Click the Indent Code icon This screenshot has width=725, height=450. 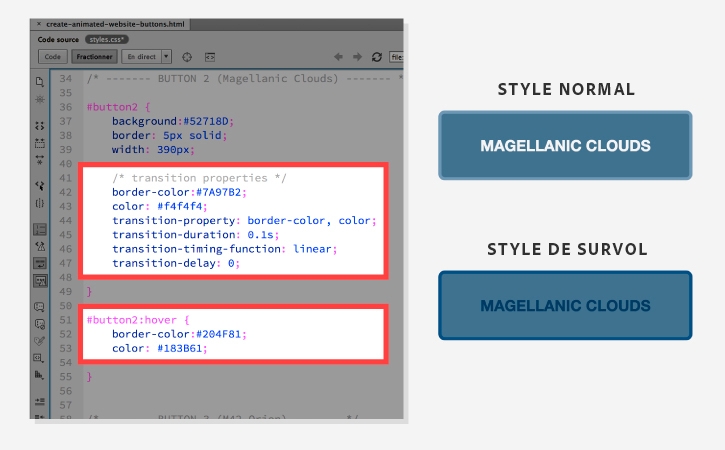point(40,401)
